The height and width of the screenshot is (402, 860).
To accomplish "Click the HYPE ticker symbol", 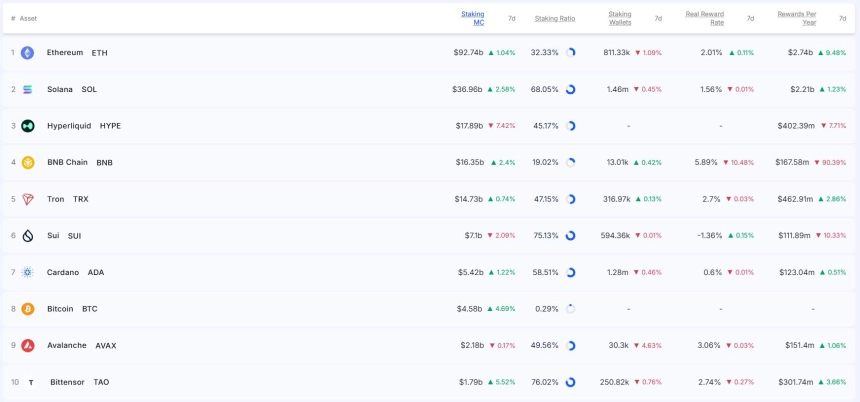I will [x=110, y=126].
